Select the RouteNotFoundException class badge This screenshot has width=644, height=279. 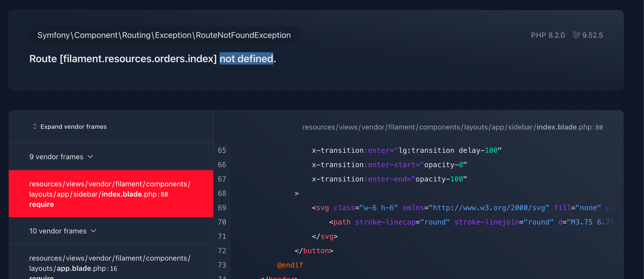pyautogui.click(x=164, y=35)
